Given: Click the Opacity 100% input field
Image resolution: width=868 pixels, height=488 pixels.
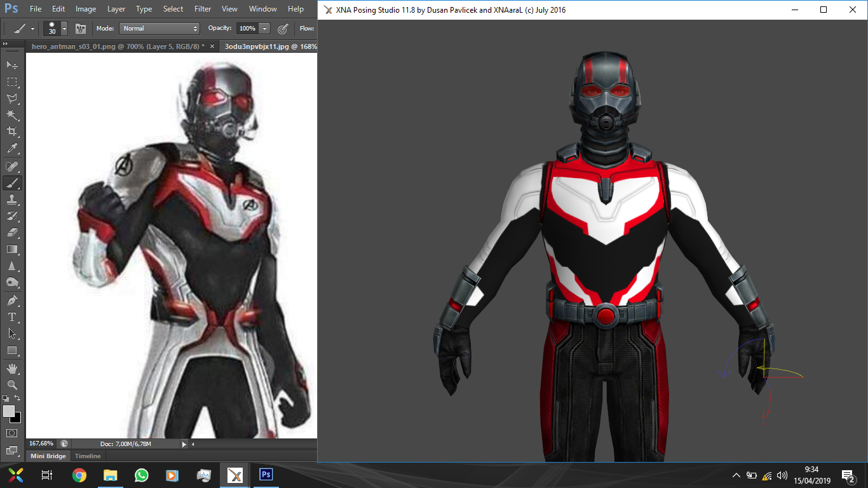Looking at the screenshot, I should 247,29.
